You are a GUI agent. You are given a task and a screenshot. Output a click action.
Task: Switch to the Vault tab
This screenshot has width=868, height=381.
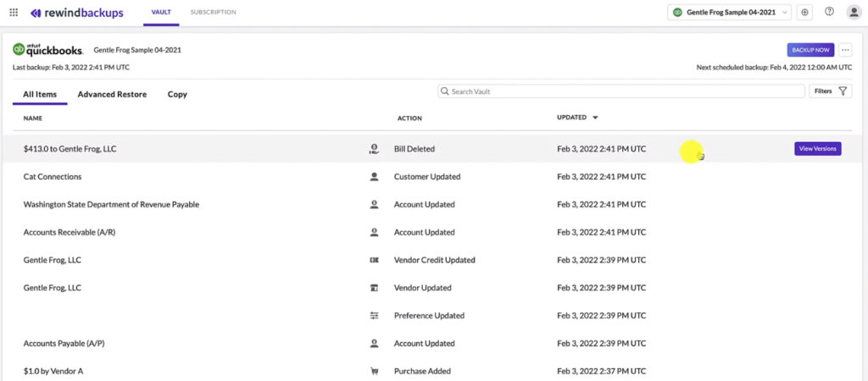(161, 12)
